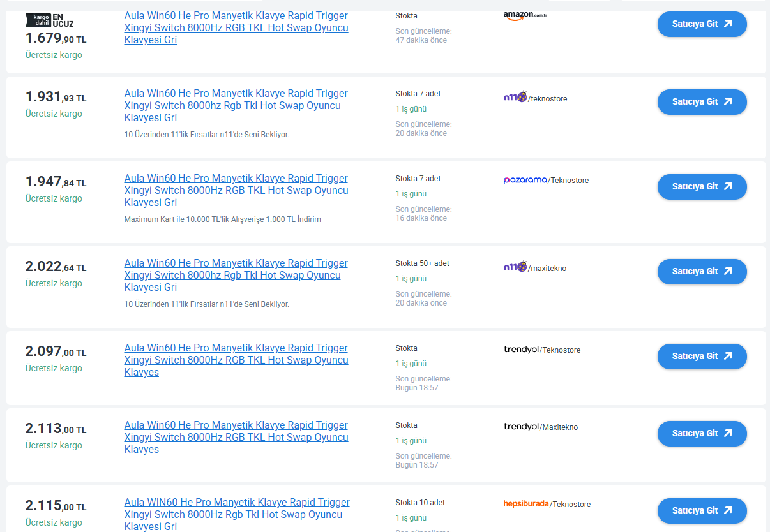Open the product link priced 1.931,93 TL
The width and height of the screenshot is (770, 532).
pos(236,106)
